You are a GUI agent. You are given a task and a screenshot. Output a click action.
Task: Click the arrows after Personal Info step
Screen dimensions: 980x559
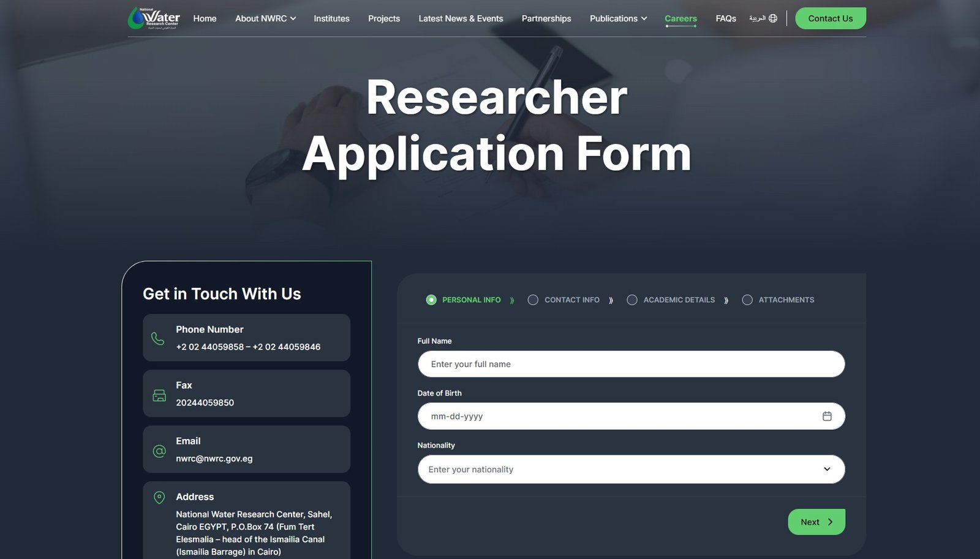pos(512,300)
